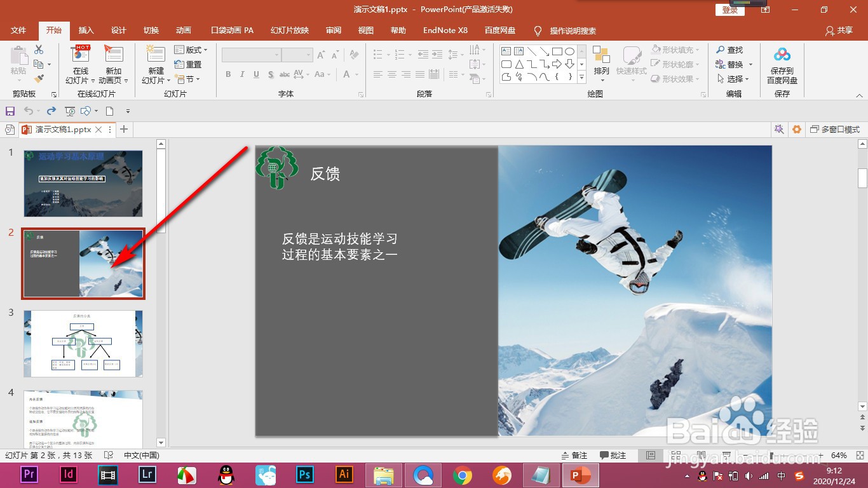868x488 pixels.
Task: Click the New Slide button
Action: (x=156, y=65)
